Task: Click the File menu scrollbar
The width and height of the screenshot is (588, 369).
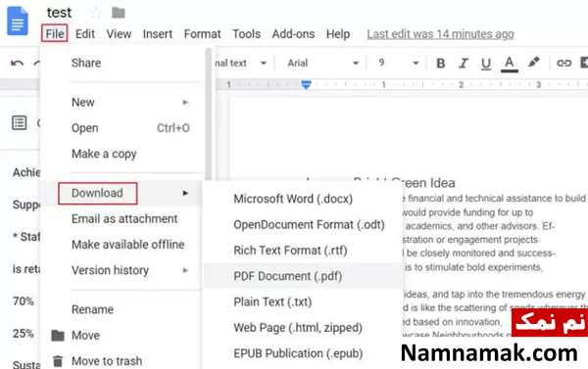Action: point(210,115)
